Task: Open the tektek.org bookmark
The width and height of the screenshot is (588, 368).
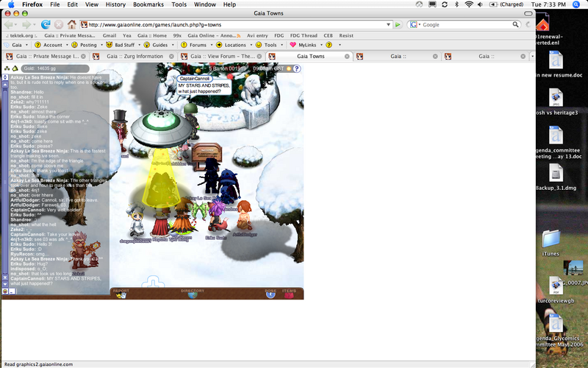Action: [x=22, y=35]
